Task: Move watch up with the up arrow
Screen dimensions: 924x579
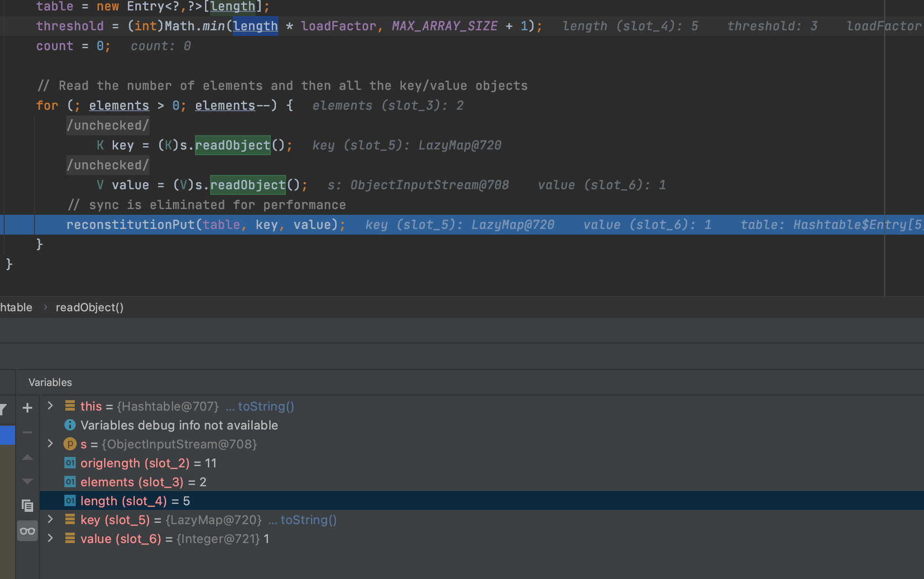Action: pyautogui.click(x=27, y=457)
